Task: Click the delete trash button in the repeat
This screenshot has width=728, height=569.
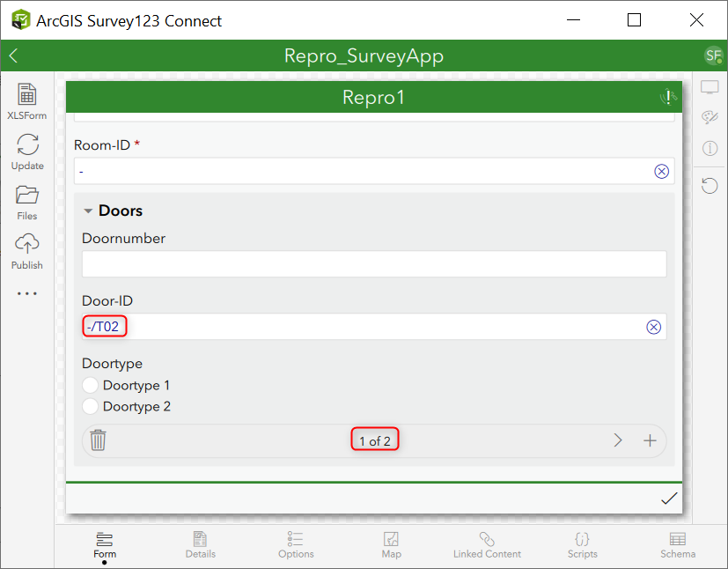Action: [x=98, y=440]
